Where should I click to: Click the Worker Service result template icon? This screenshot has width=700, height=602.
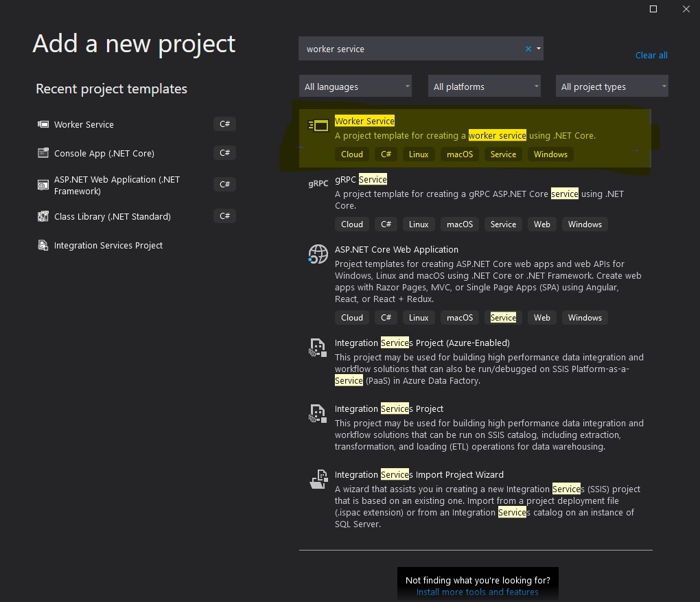click(318, 126)
